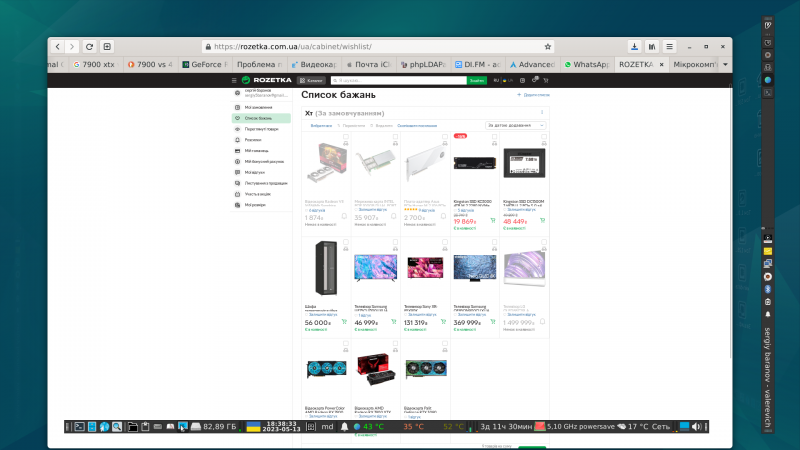The width and height of the screenshot is (800, 450).
Task: Select the Kingston SSD DC1500M checkbox
Action: (543, 136)
